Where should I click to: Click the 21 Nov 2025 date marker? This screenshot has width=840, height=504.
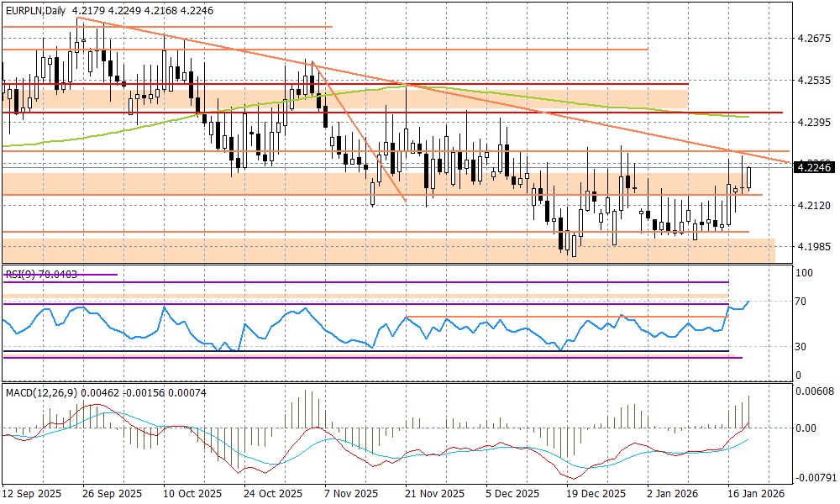coord(434,494)
